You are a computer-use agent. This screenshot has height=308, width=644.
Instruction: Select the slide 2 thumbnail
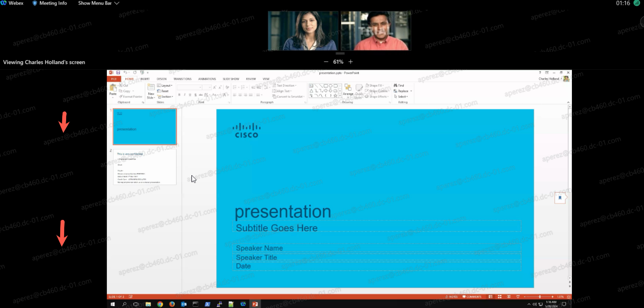pos(144,167)
